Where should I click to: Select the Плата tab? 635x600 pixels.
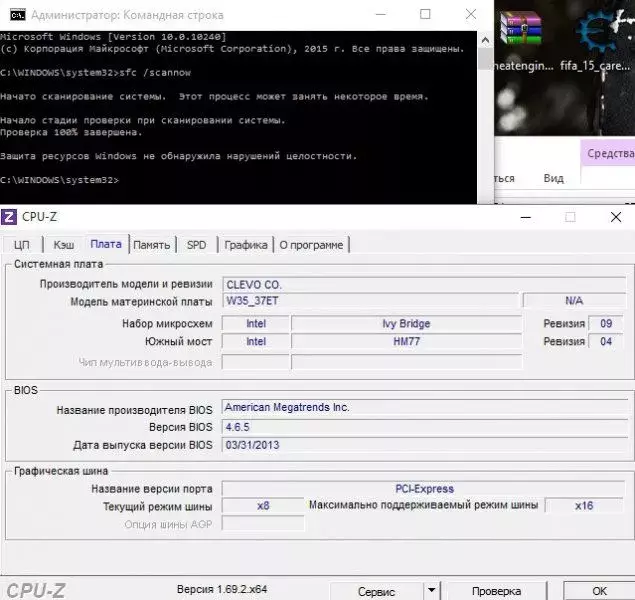(106, 244)
